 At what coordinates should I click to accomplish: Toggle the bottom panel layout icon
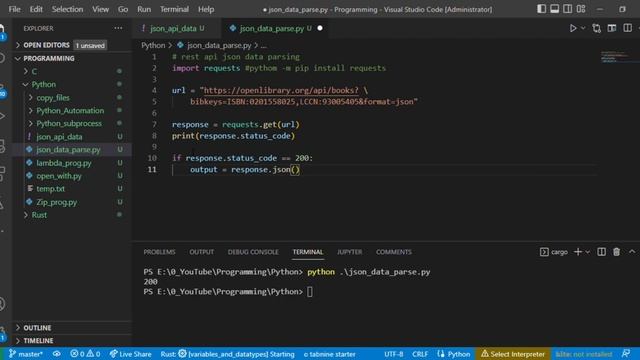click(554, 9)
